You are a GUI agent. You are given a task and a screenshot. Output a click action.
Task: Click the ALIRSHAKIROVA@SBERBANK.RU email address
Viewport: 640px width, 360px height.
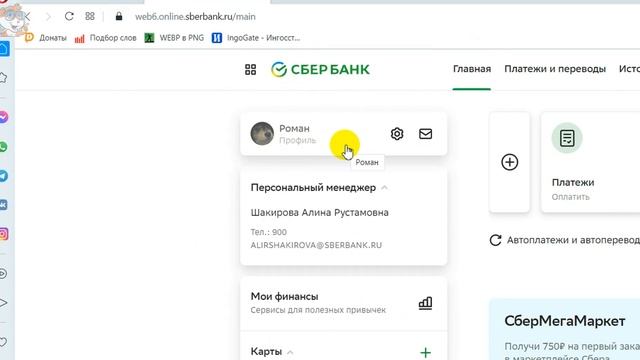coord(316,245)
